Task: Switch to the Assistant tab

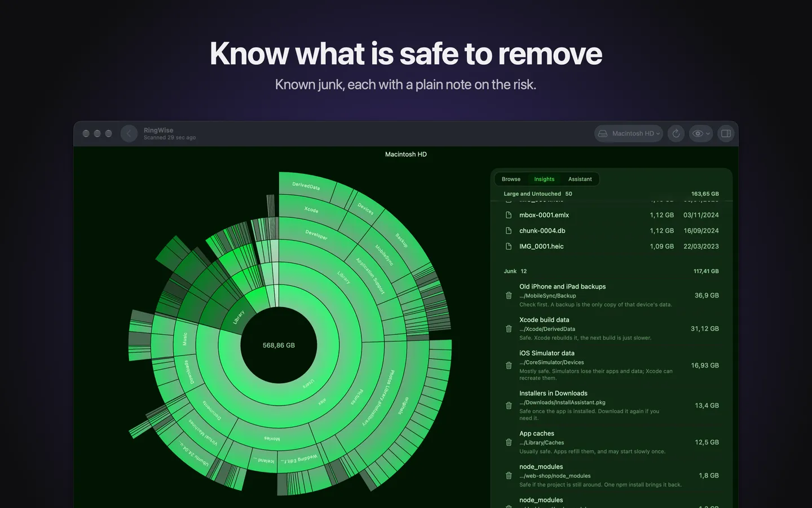Action: pos(580,179)
